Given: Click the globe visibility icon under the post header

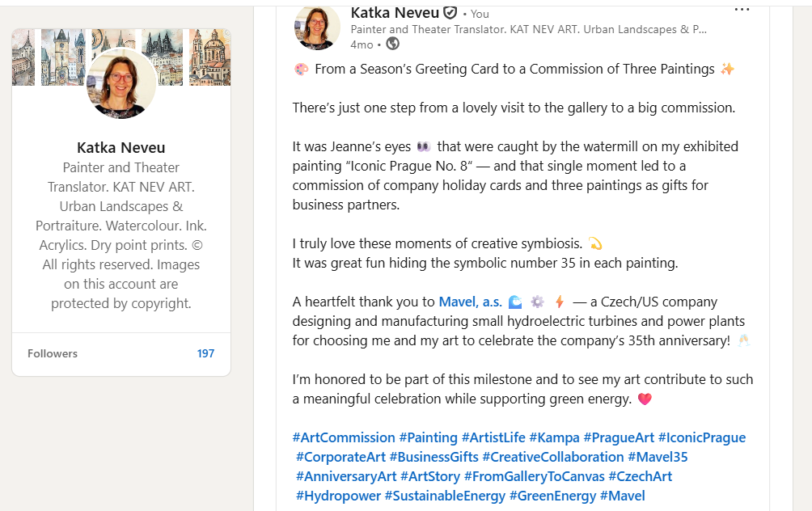Looking at the screenshot, I should tap(392, 44).
